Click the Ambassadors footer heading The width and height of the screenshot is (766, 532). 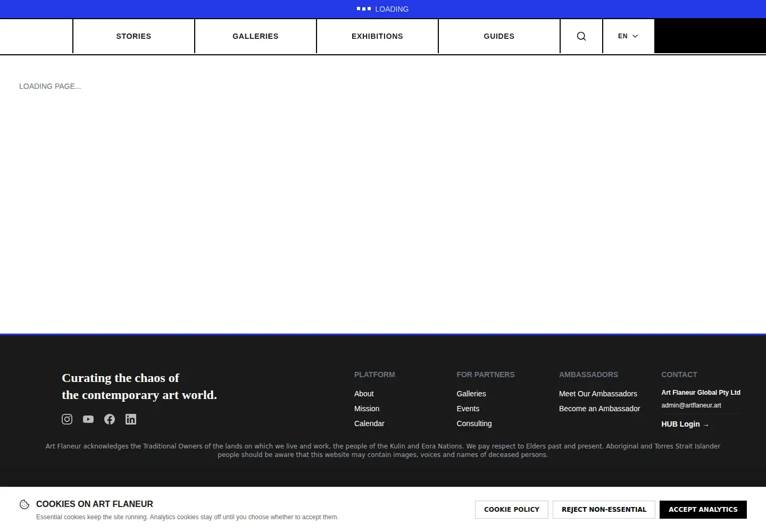588,375
